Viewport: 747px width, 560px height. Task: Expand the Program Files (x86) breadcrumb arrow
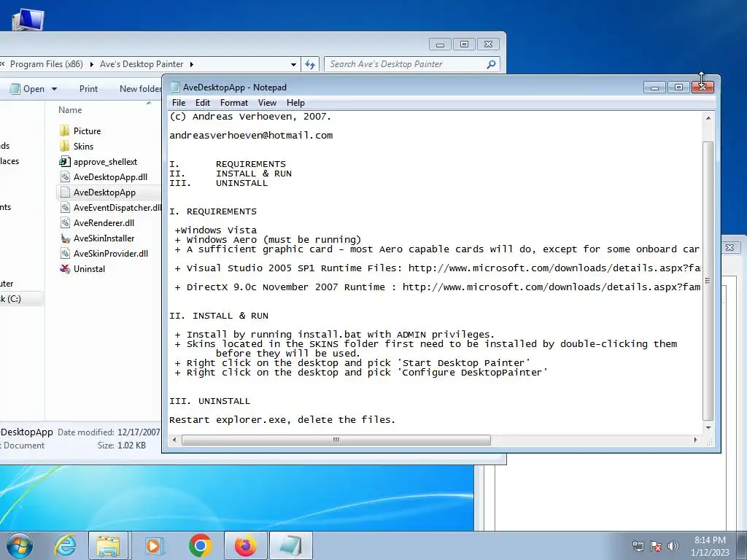tap(91, 64)
